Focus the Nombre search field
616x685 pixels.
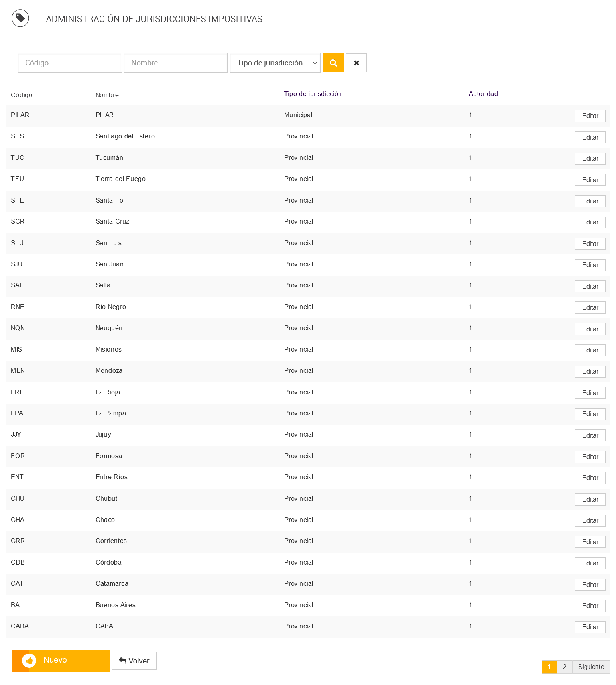(x=176, y=63)
